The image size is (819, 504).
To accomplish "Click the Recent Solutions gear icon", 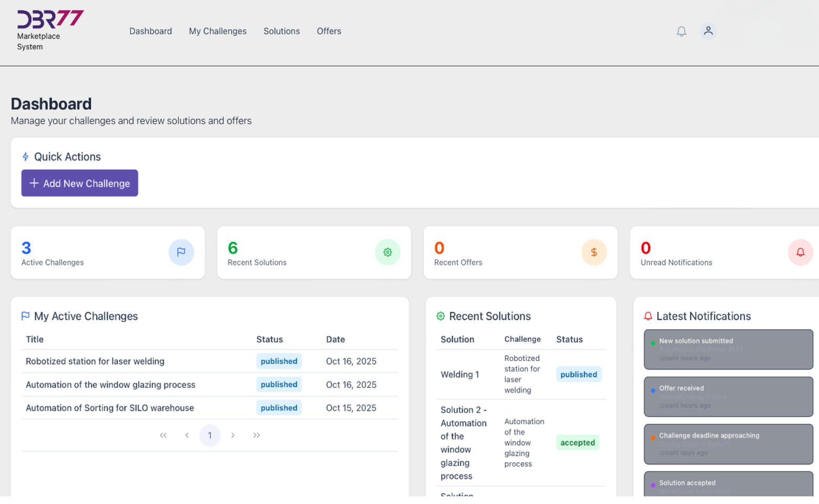I will [x=387, y=253].
